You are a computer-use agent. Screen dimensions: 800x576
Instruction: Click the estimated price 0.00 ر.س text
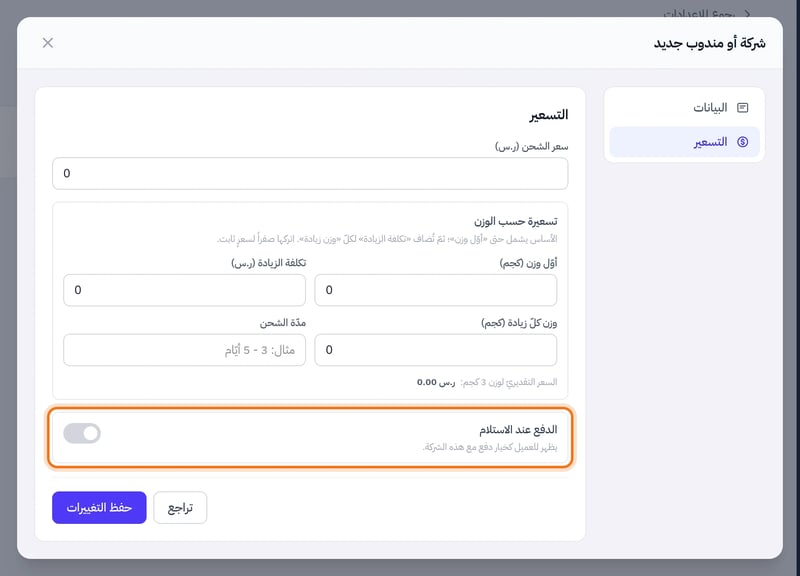tap(436, 382)
